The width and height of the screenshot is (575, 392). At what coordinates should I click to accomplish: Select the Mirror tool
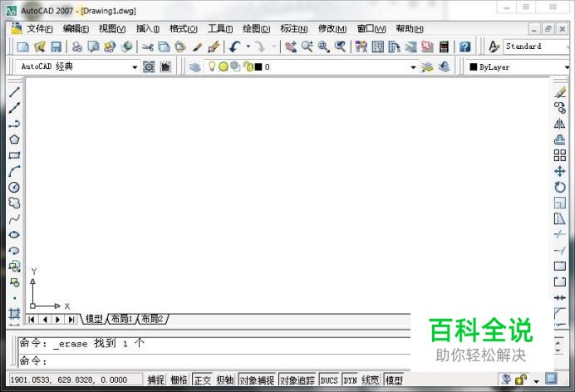point(559,124)
